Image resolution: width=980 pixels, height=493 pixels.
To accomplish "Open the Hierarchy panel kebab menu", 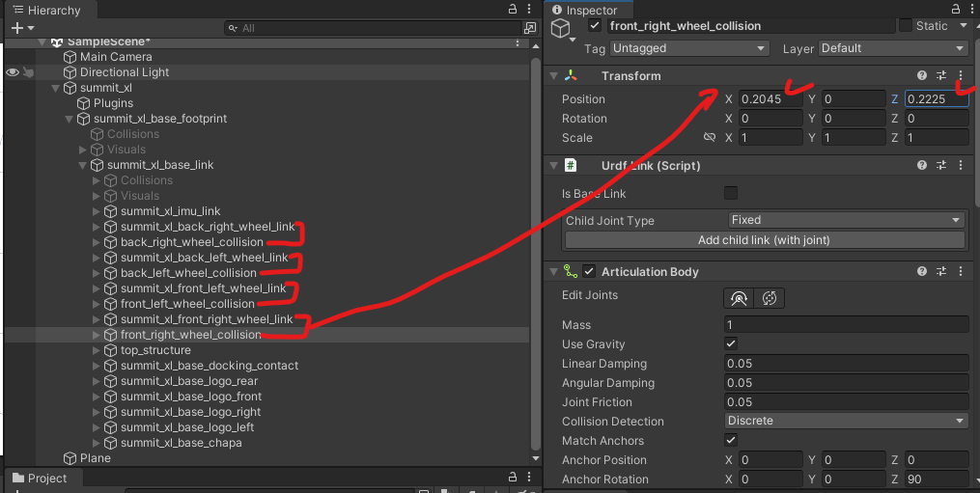I will tap(529, 9).
